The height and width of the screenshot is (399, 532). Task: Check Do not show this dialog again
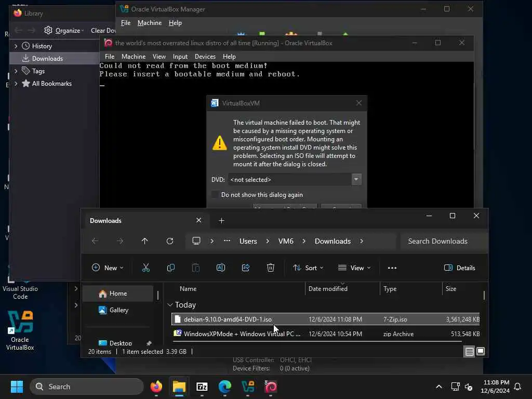point(215,194)
